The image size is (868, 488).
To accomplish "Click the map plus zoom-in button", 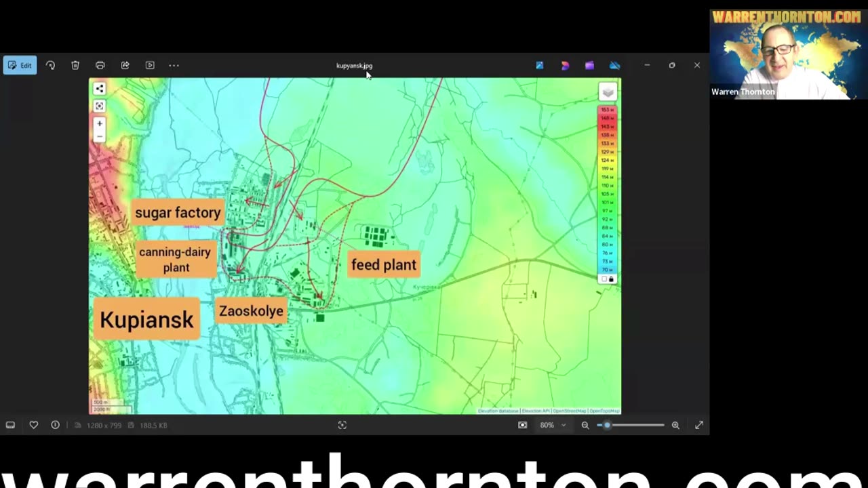I will click(100, 123).
